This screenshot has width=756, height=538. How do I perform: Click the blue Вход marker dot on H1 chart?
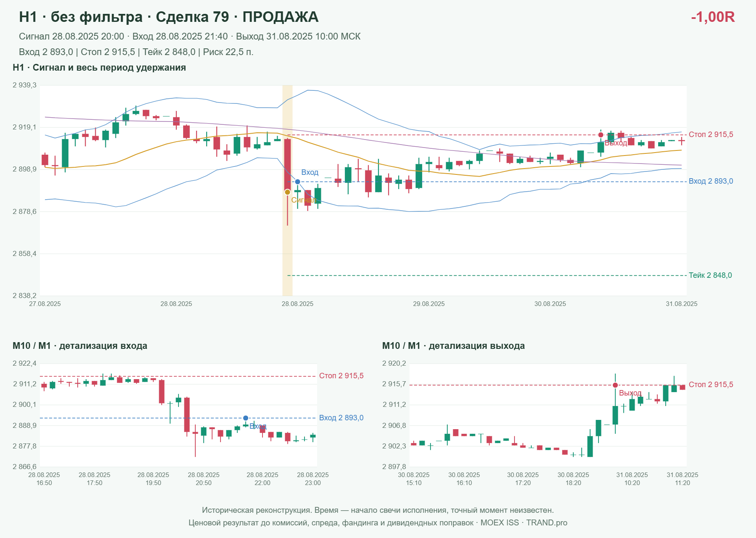tap(297, 182)
